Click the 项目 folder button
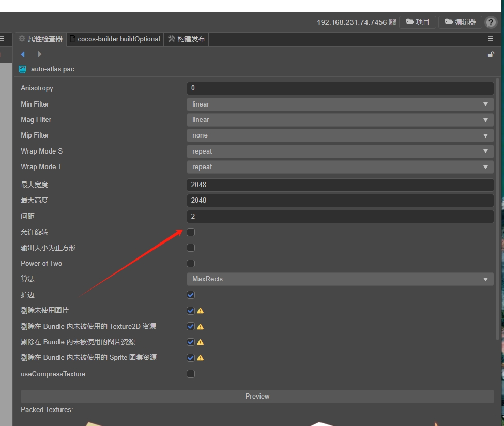This screenshot has width=504, height=426. click(418, 22)
